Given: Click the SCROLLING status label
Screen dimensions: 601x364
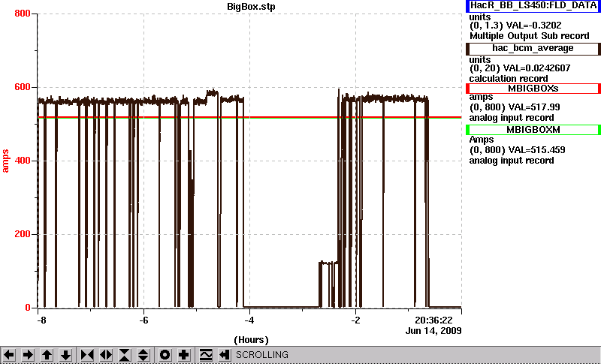Looking at the screenshot, I should pos(261,355).
